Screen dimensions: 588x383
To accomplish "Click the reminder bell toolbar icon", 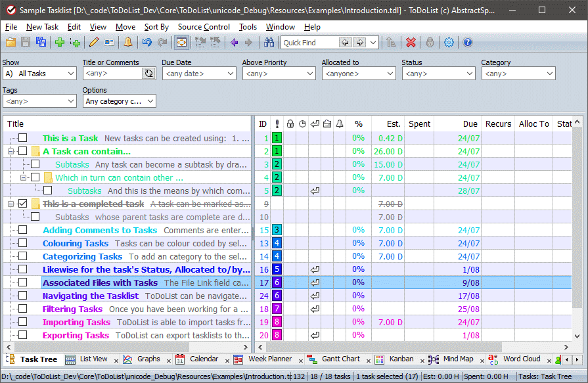I will 128,43.
